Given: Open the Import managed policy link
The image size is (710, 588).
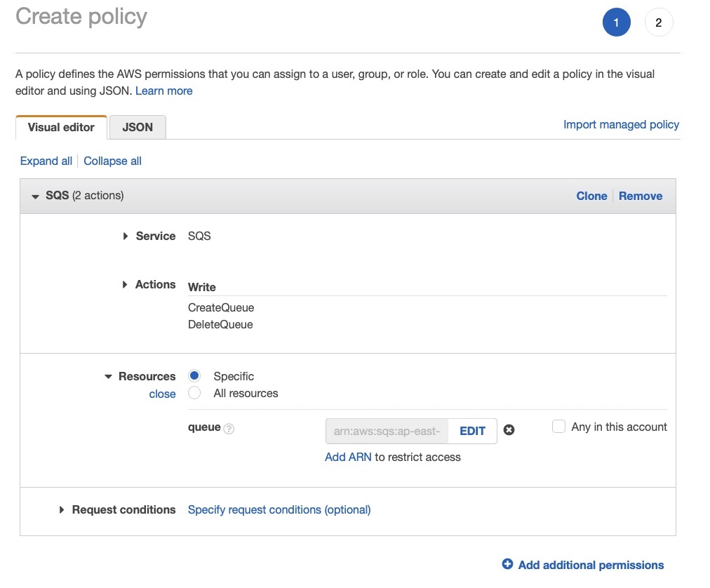Looking at the screenshot, I should (x=621, y=124).
